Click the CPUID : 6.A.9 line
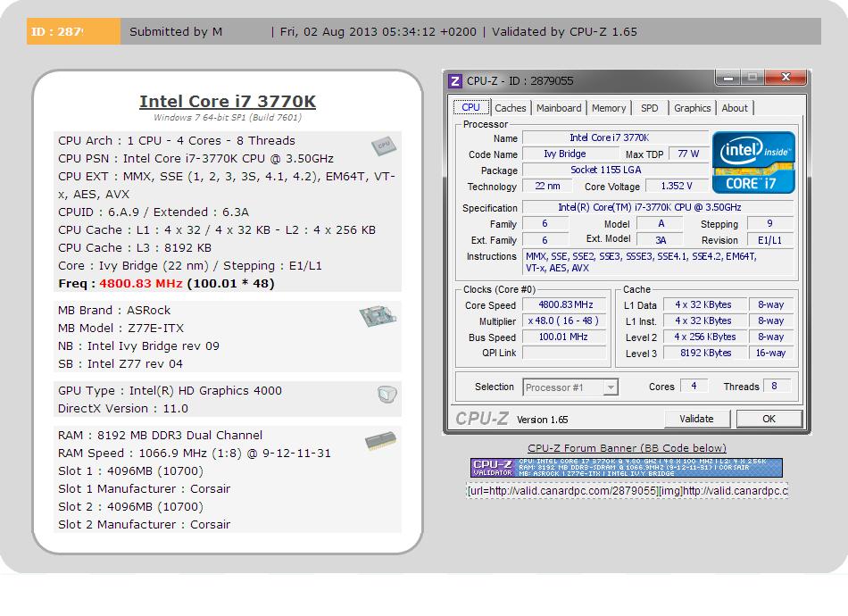 154,212
